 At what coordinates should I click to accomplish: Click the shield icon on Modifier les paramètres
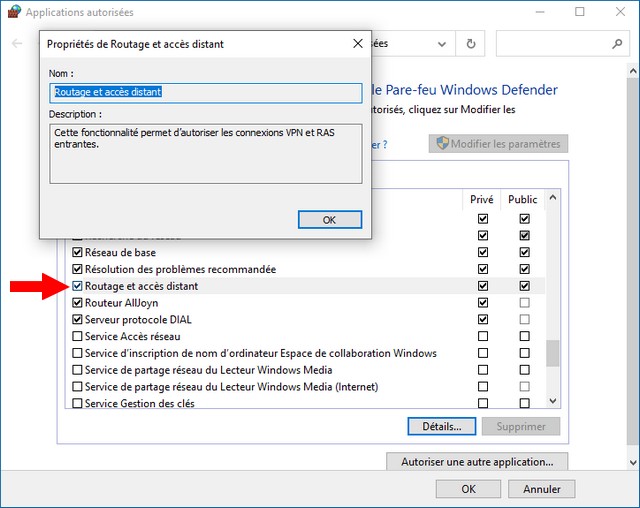[x=442, y=143]
